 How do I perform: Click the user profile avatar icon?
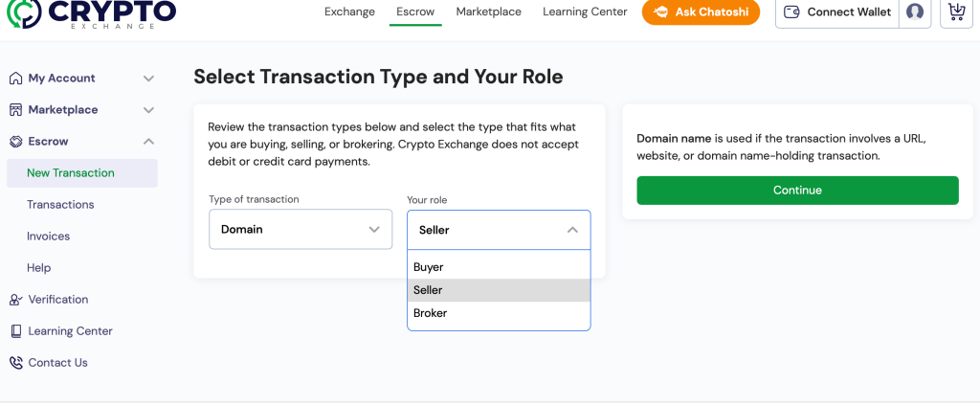click(x=915, y=12)
